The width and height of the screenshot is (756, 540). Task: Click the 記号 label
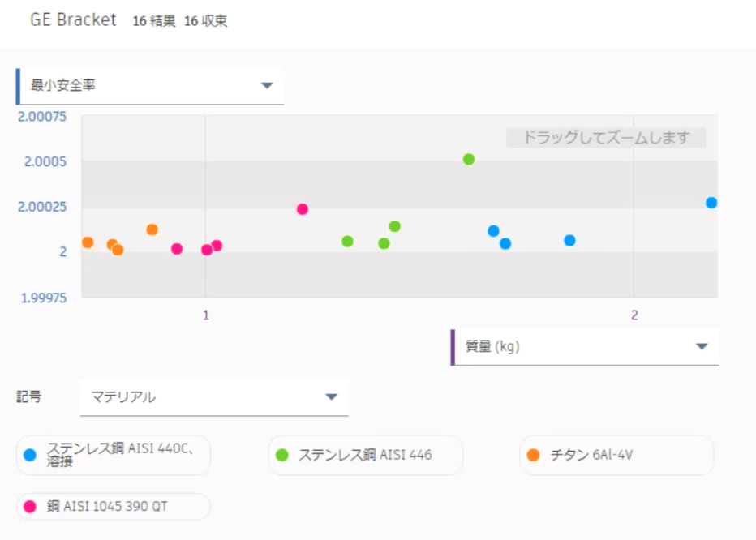(29, 396)
